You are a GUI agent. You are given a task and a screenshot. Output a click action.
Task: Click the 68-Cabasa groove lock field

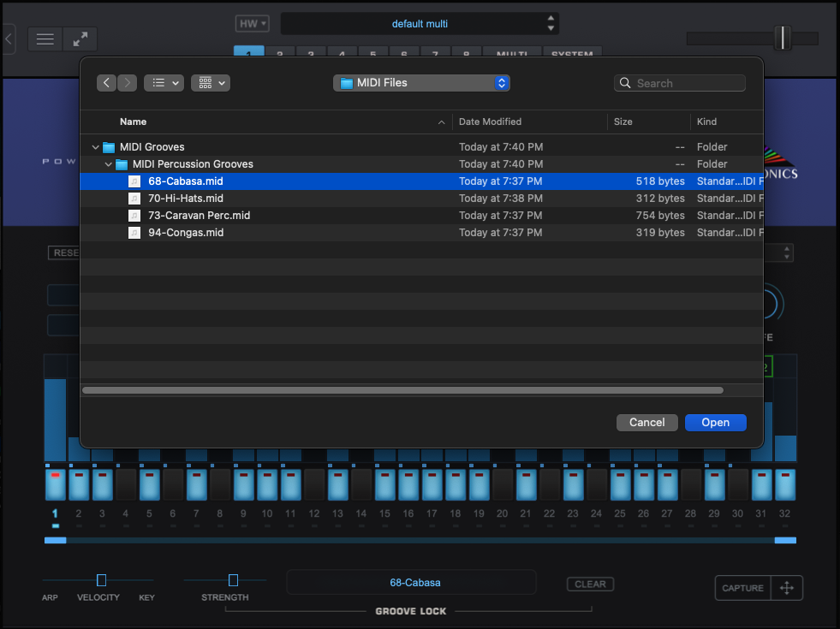tap(411, 583)
